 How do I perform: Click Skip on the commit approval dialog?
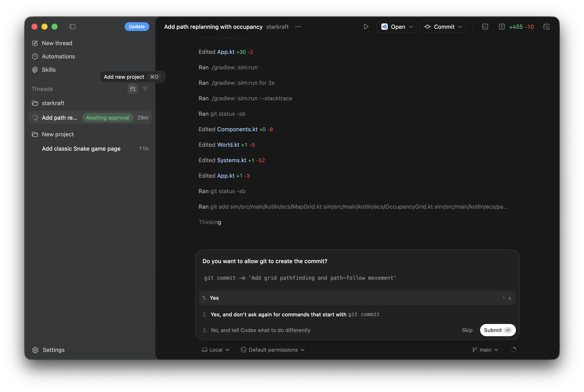[467, 330]
